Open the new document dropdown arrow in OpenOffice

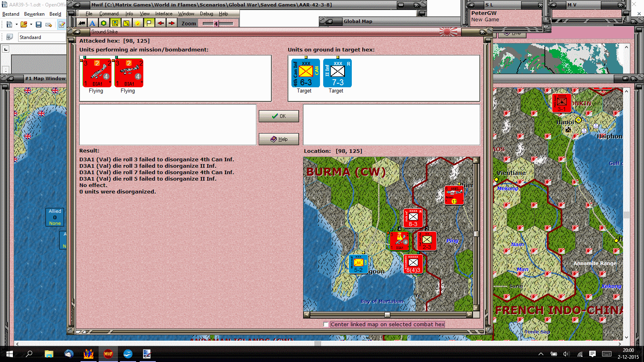click(x=17, y=25)
